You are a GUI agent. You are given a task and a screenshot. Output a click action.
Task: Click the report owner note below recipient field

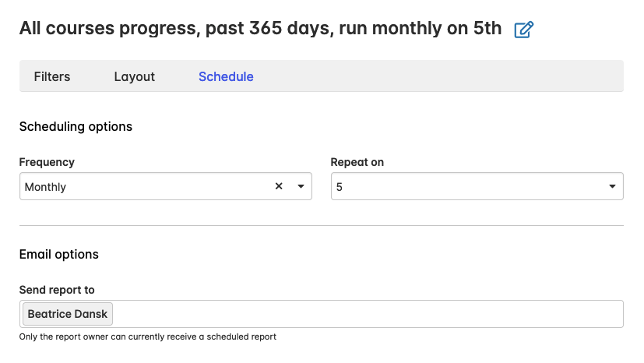[148, 337]
